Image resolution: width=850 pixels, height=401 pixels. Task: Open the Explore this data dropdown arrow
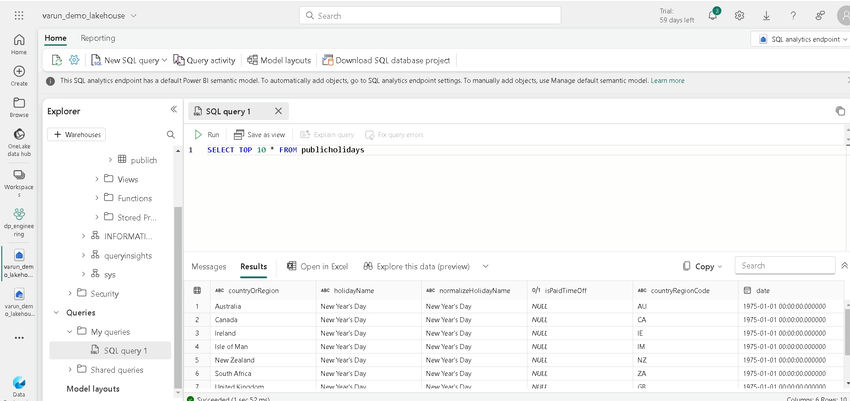(485, 266)
